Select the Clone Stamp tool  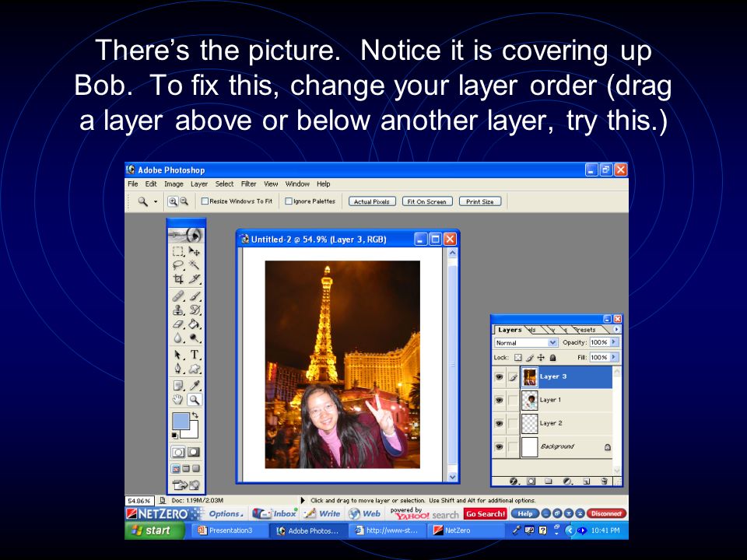pos(178,310)
